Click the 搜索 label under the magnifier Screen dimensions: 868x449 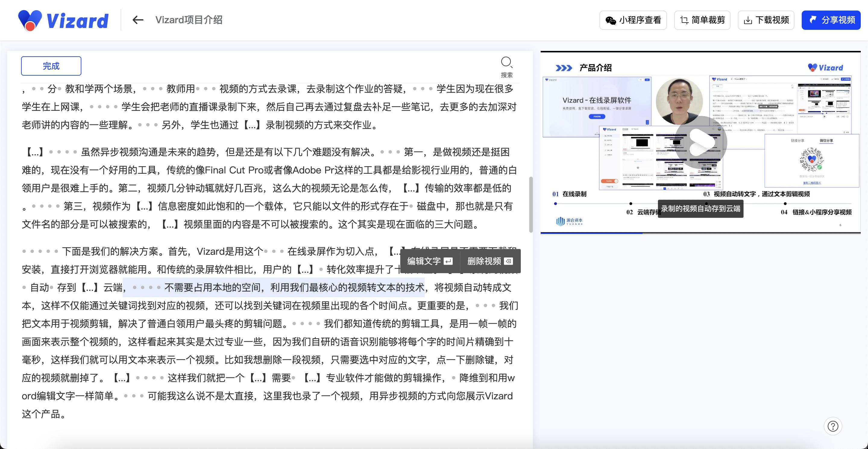point(506,75)
